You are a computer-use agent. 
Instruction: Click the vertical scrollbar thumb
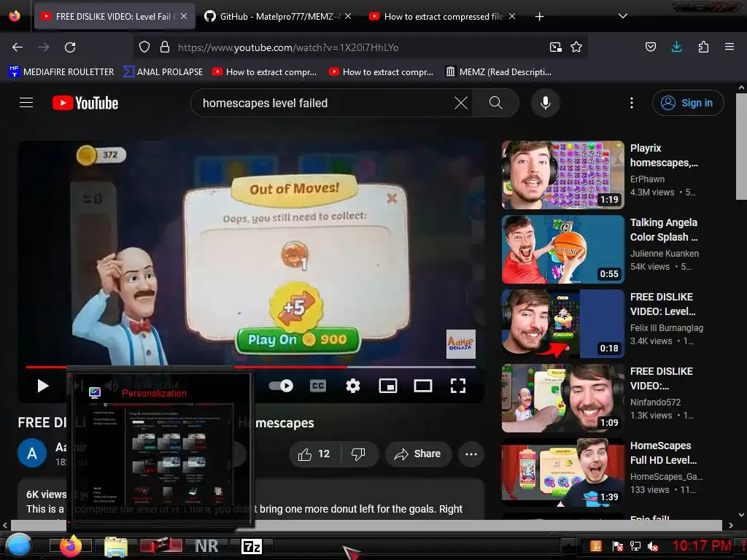coord(741,147)
